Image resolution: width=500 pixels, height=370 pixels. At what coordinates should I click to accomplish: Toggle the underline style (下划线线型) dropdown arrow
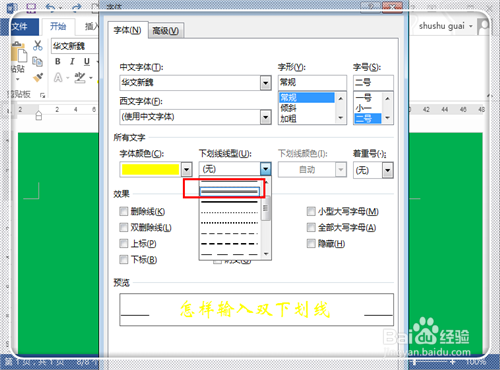click(266, 169)
